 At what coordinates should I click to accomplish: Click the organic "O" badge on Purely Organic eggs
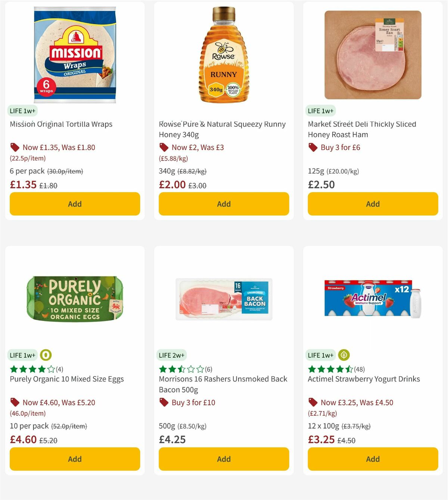tap(46, 355)
